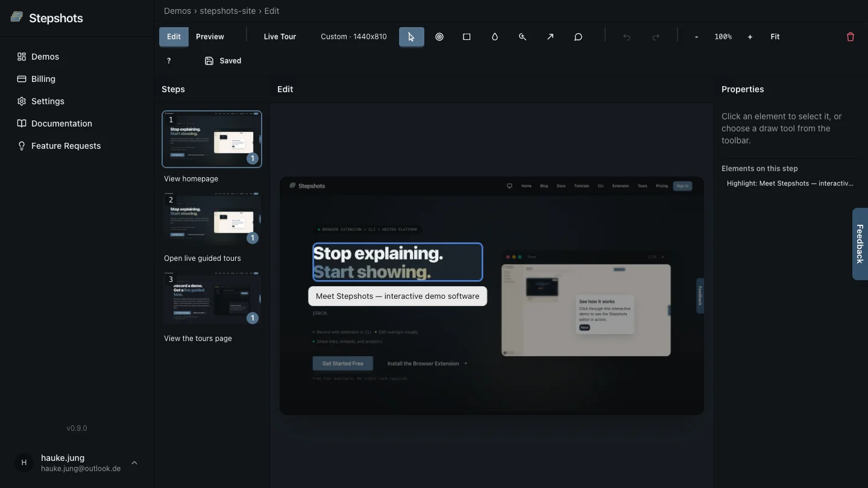This screenshot has width=868, height=488.
Task: Switch to Preview mode
Action: click(x=210, y=37)
